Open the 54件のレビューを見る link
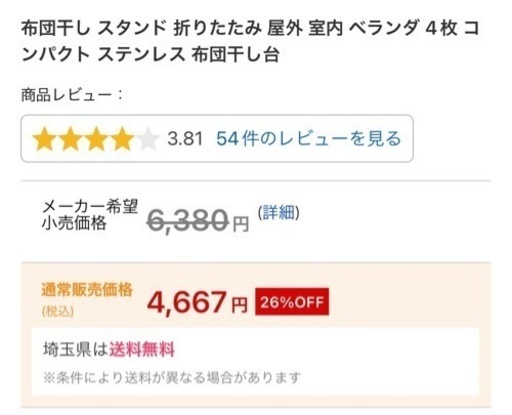 (x=309, y=139)
